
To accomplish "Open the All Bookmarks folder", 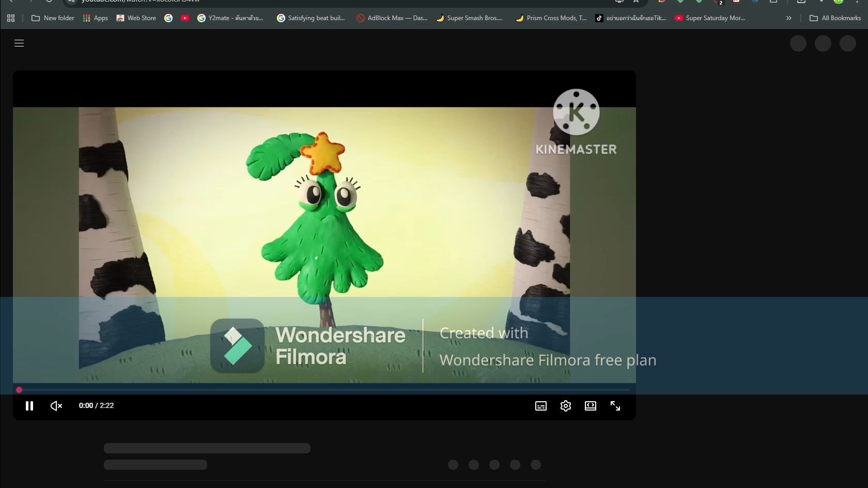I will click(835, 18).
